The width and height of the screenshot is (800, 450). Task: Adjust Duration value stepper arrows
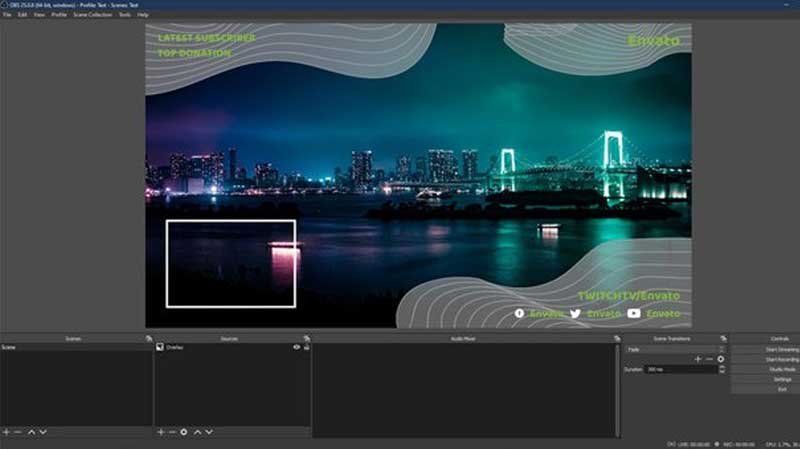pos(721,369)
